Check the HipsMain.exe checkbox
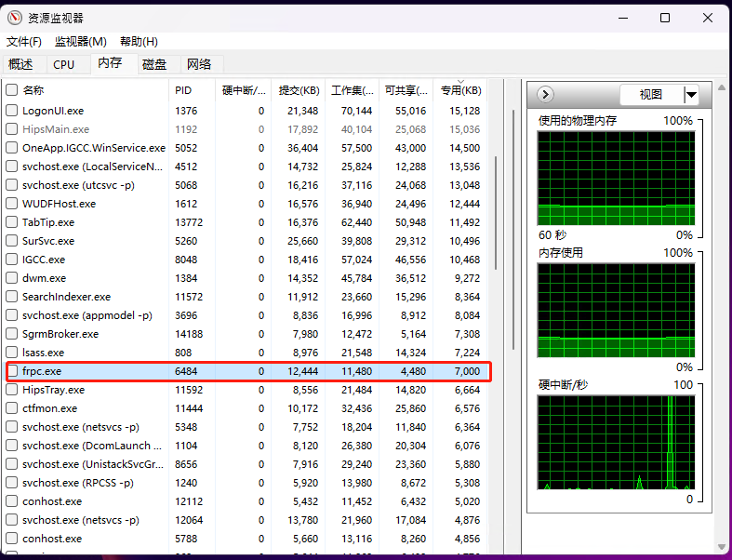Viewport: 732px width, 560px height. click(12, 129)
